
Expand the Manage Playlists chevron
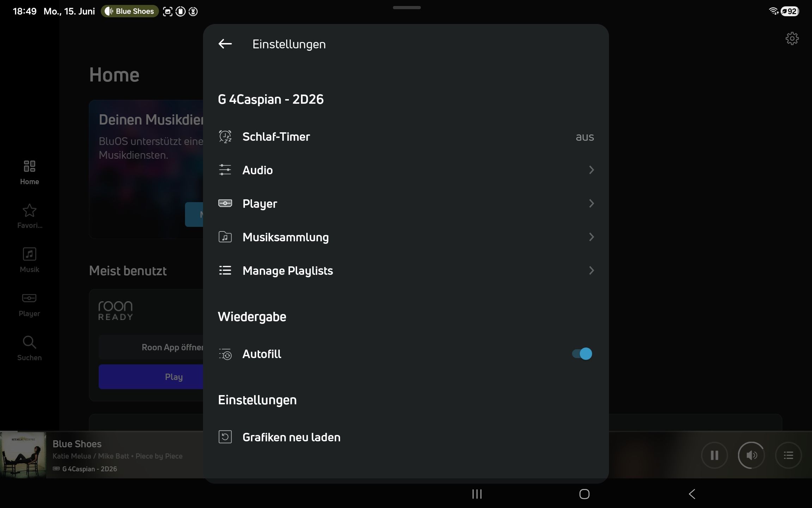click(x=591, y=271)
